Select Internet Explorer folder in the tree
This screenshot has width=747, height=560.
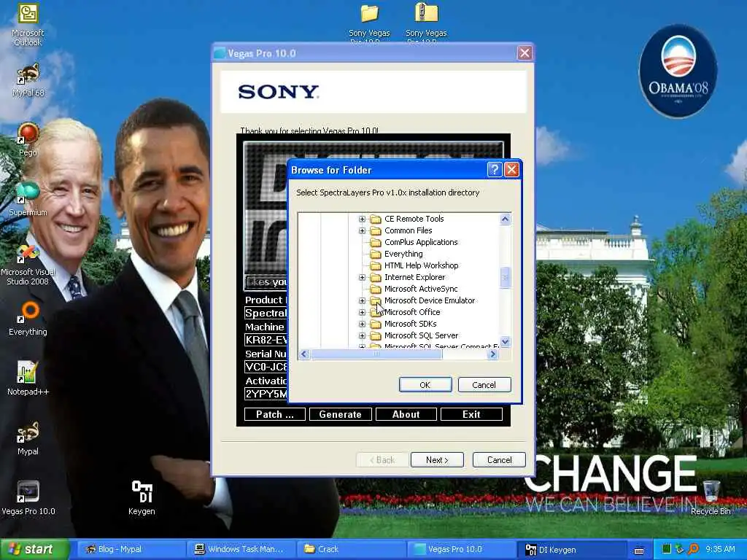(x=414, y=277)
